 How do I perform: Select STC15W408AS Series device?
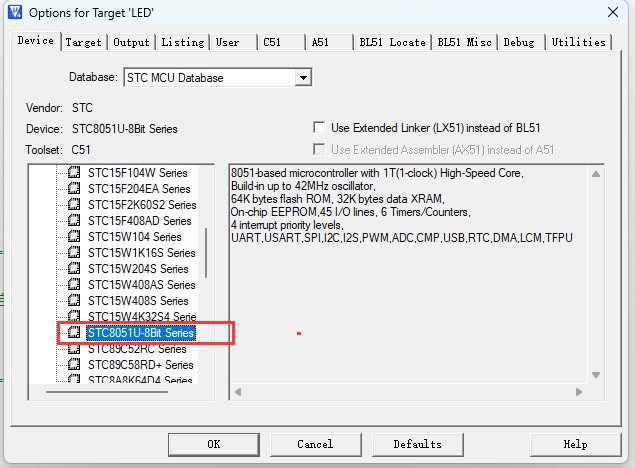pos(141,285)
